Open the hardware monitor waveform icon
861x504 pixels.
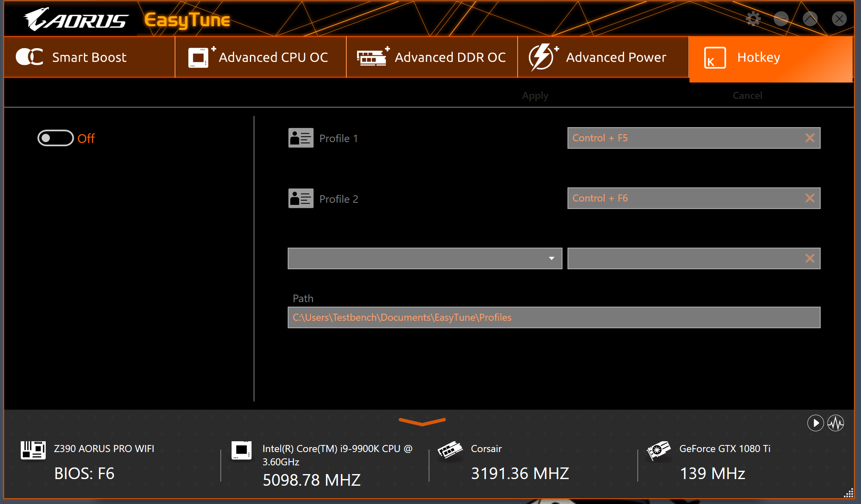(x=836, y=423)
